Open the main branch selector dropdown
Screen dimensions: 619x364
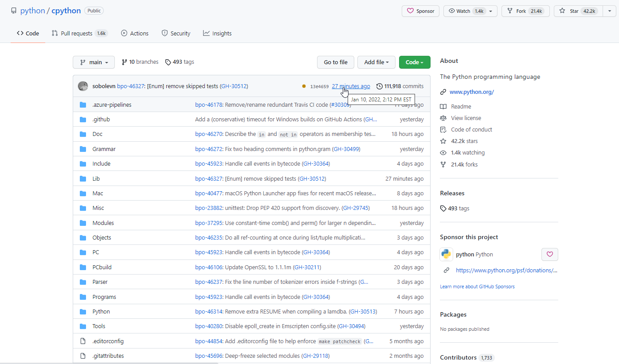tap(94, 62)
